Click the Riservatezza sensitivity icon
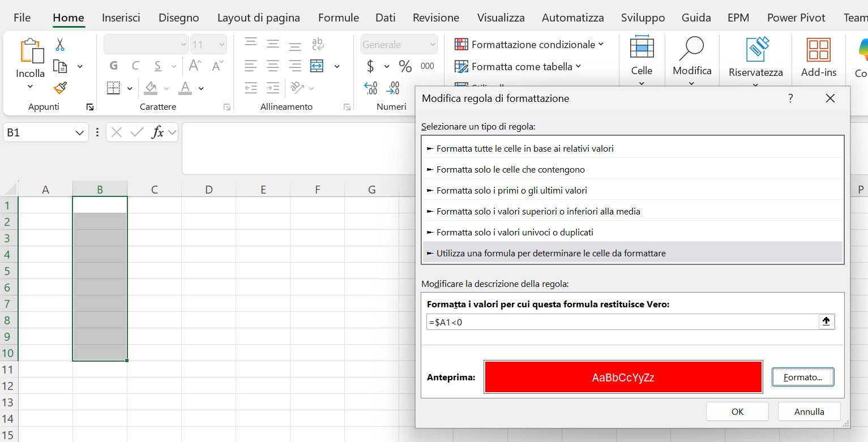The width and height of the screenshot is (868, 442). 756,49
